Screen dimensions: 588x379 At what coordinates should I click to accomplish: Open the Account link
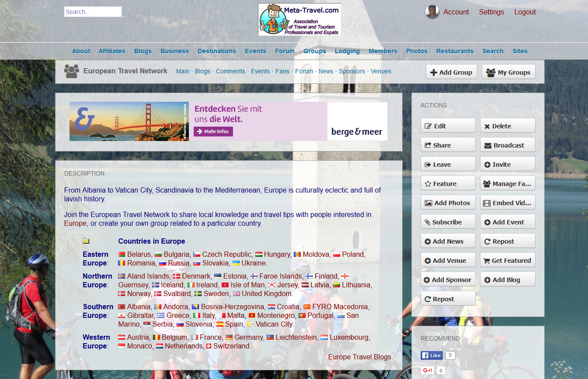(x=456, y=12)
